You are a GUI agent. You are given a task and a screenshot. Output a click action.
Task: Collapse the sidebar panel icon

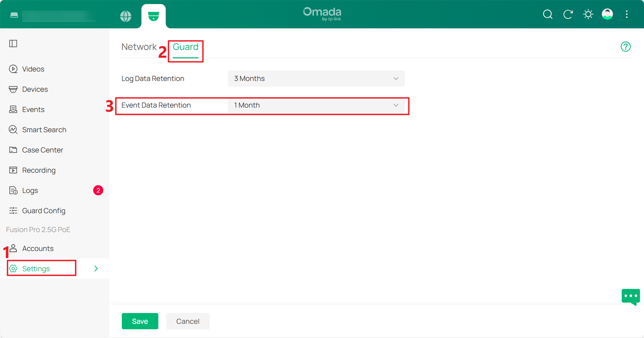13,43
